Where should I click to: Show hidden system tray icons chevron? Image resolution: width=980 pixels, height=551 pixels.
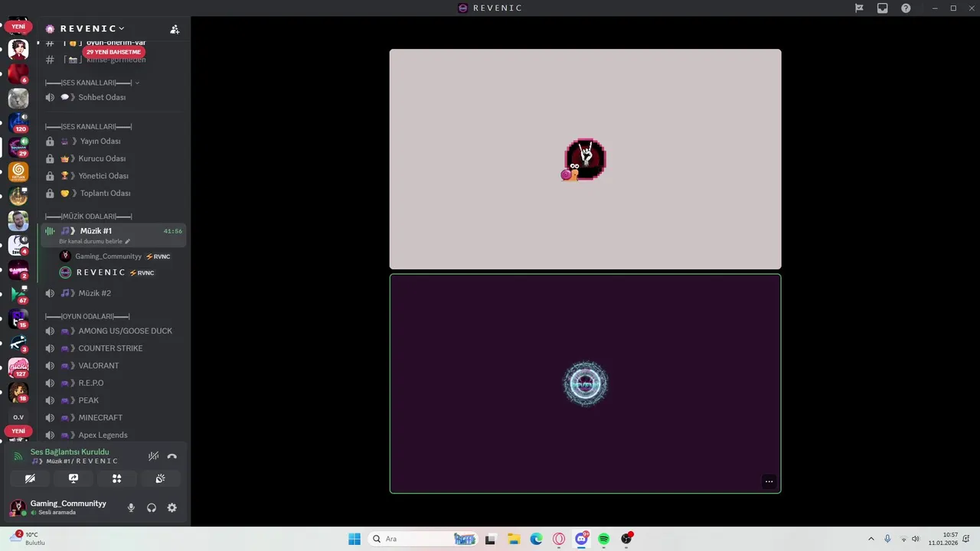pos(871,539)
